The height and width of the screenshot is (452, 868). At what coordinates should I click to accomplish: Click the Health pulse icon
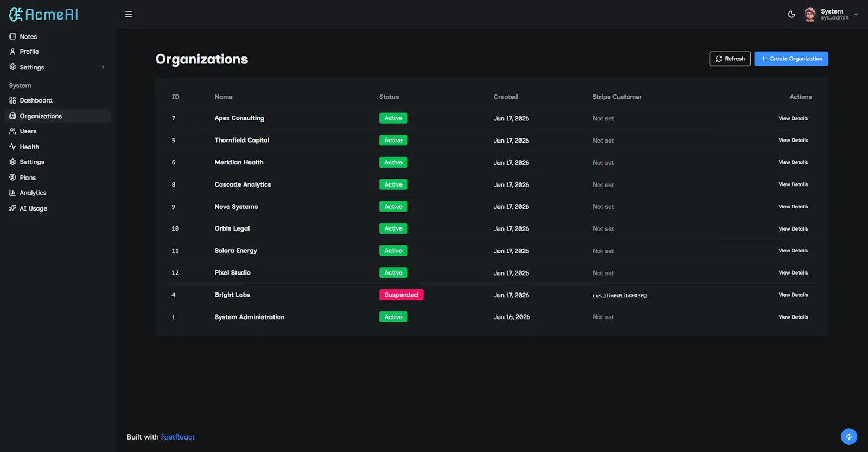point(12,147)
